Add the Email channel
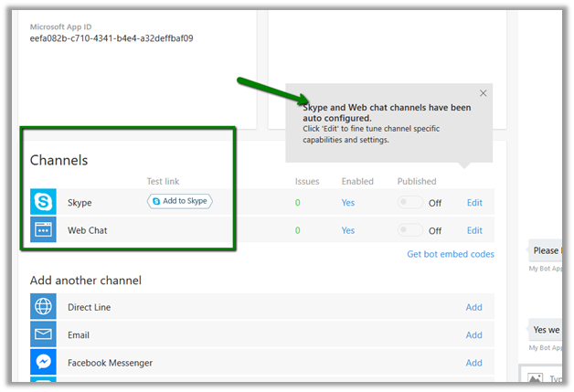This screenshot has width=574, height=392. pyautogui.click(x=473, y=335)
